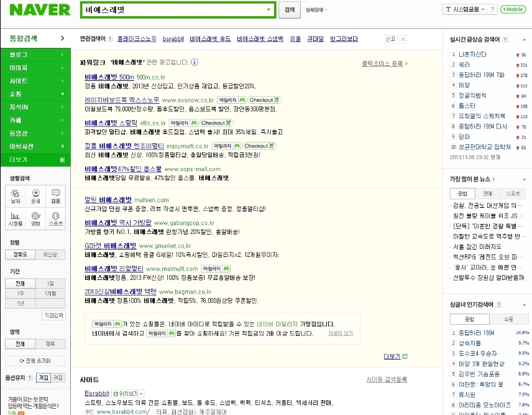The height and width of the screenshot is (415, 532).
Task: Click the help icon beside 싱글녀 인기검색어
Action: pos(498,305)
